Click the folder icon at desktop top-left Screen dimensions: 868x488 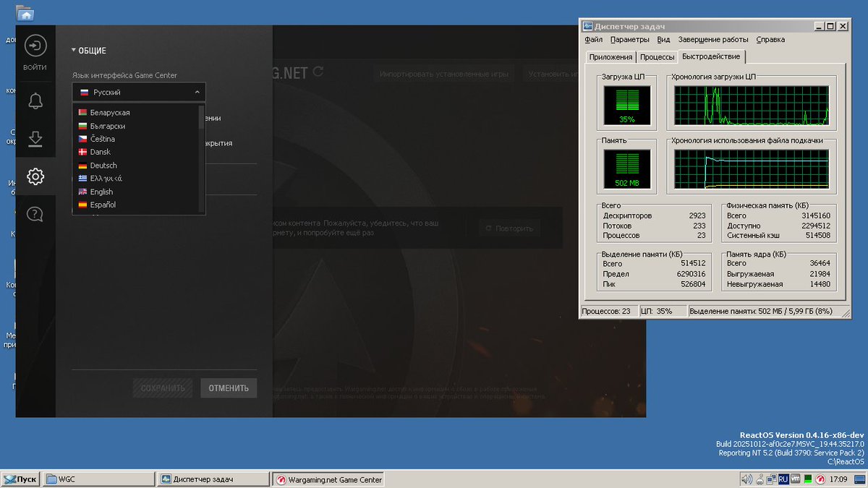25,13
